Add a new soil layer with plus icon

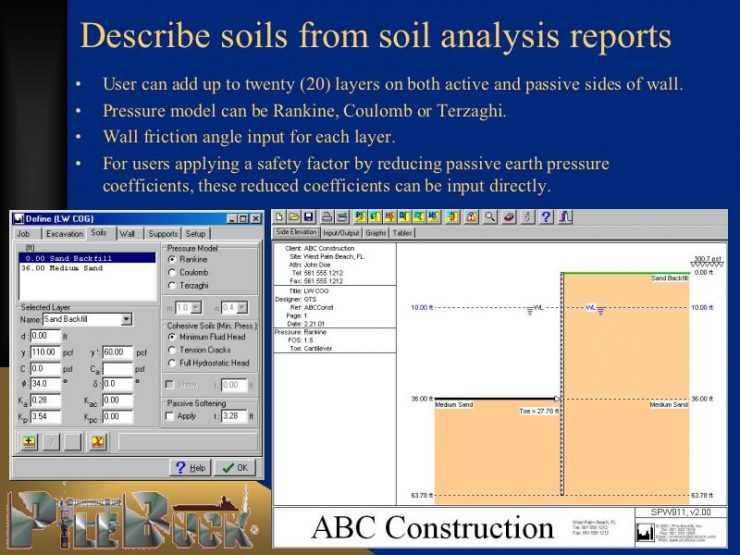(x=30, y=442)
